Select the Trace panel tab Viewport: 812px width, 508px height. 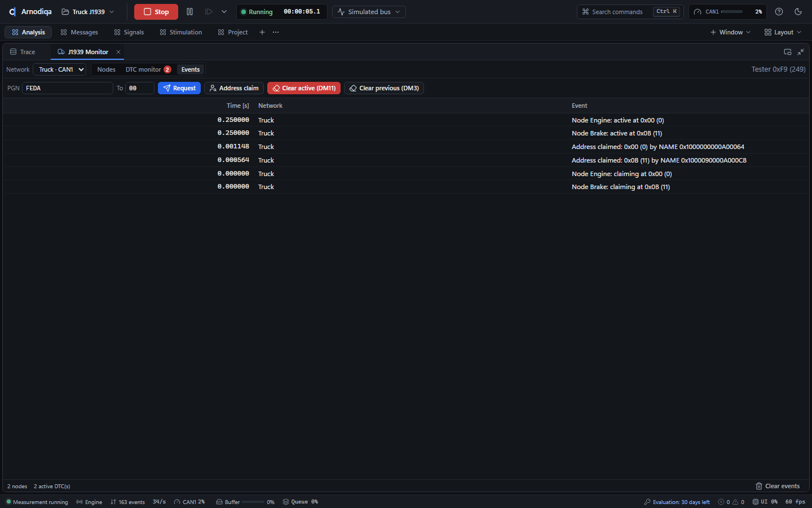point(23,52)
